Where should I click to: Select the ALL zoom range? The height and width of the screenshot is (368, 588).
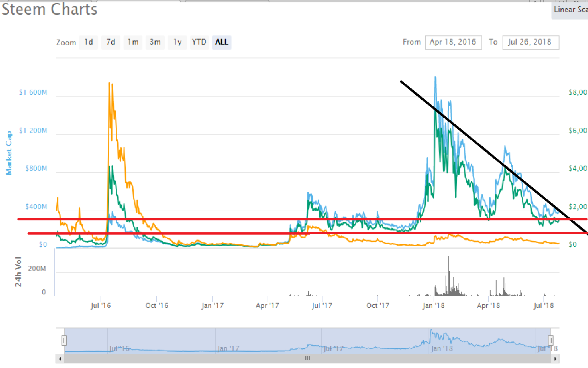221,42
